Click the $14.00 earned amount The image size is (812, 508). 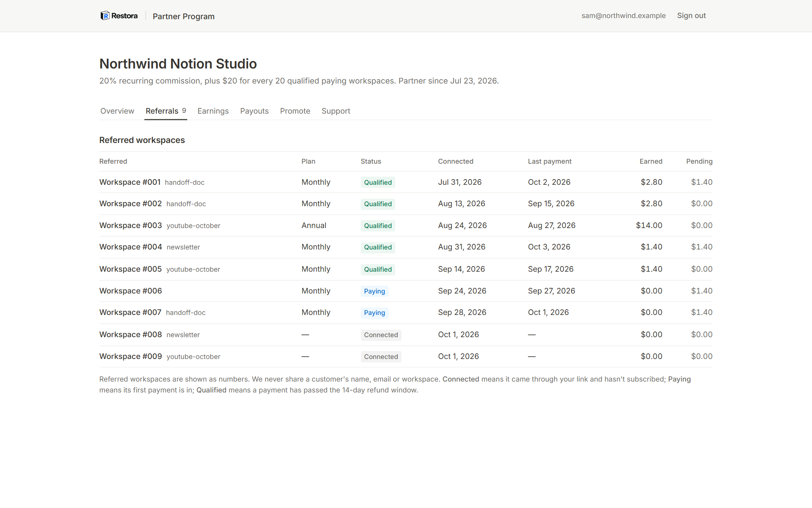(649, 225)
